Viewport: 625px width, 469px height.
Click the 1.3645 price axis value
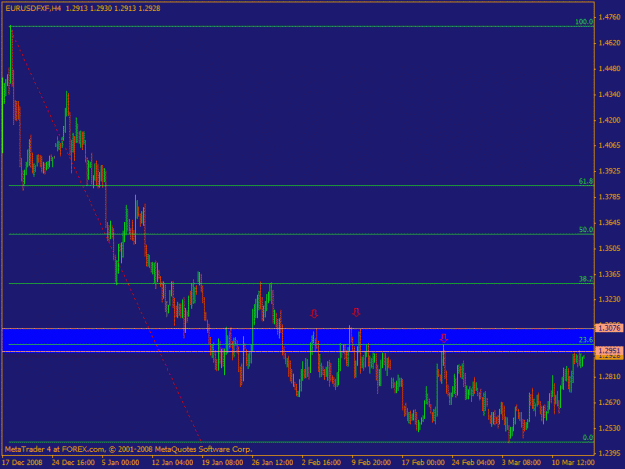click(x=610, y=222)
